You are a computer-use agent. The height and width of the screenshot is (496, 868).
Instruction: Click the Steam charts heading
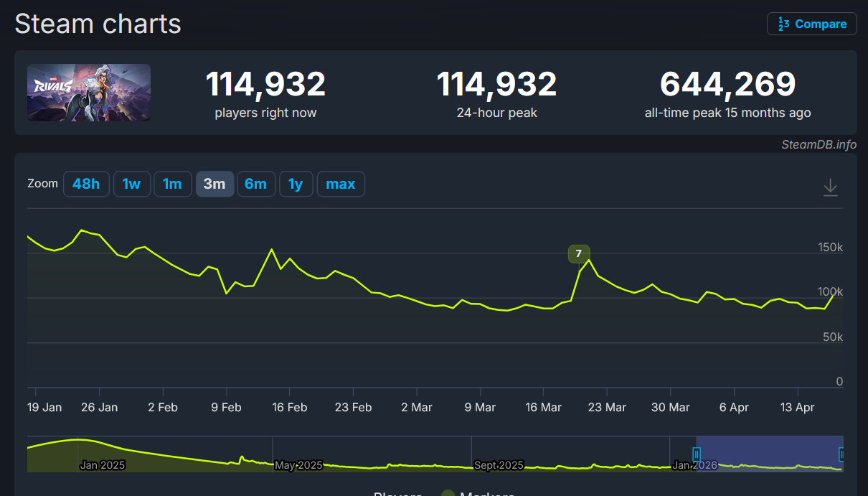tap(98, 24)
